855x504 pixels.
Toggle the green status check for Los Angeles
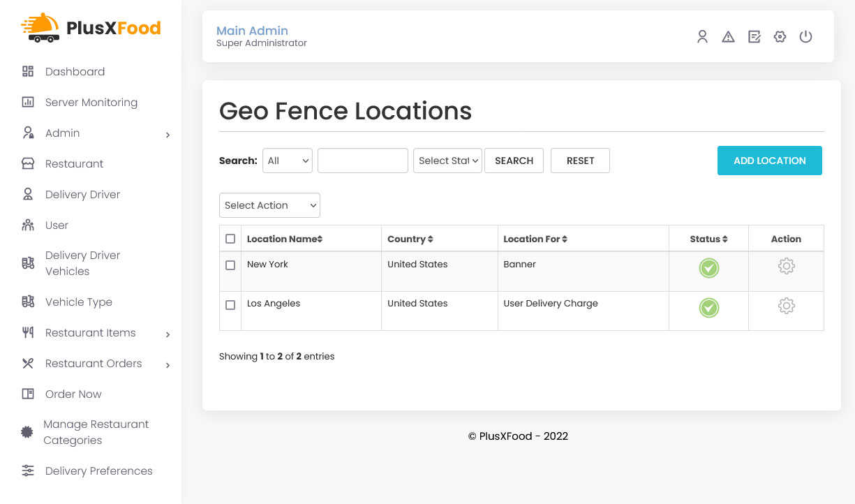coord(709,308)
